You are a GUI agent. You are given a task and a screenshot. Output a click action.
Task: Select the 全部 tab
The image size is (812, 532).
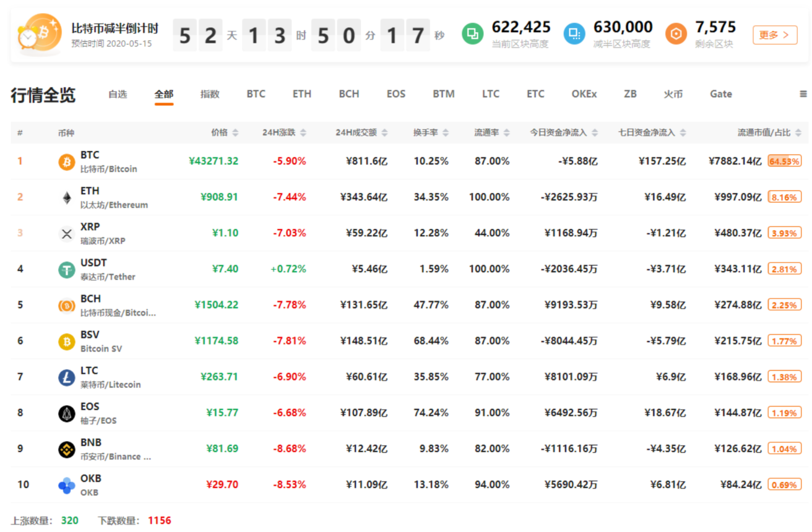tap(164, 94)
